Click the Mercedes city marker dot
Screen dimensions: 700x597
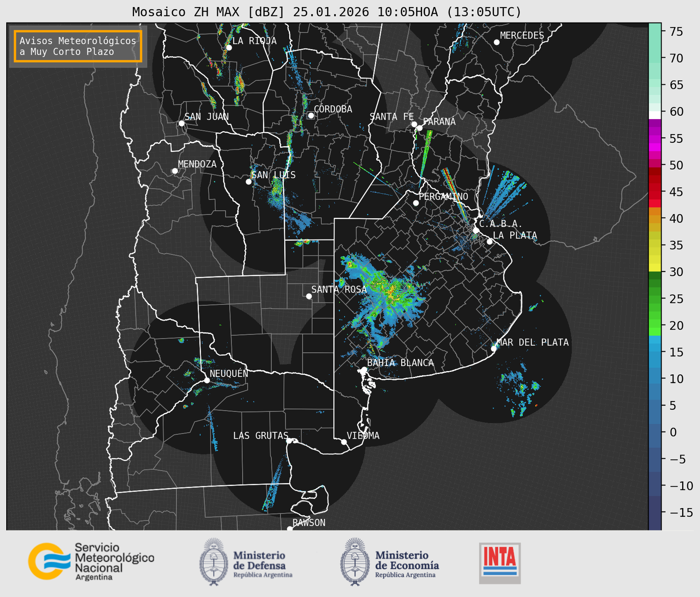tap(496, 42)
